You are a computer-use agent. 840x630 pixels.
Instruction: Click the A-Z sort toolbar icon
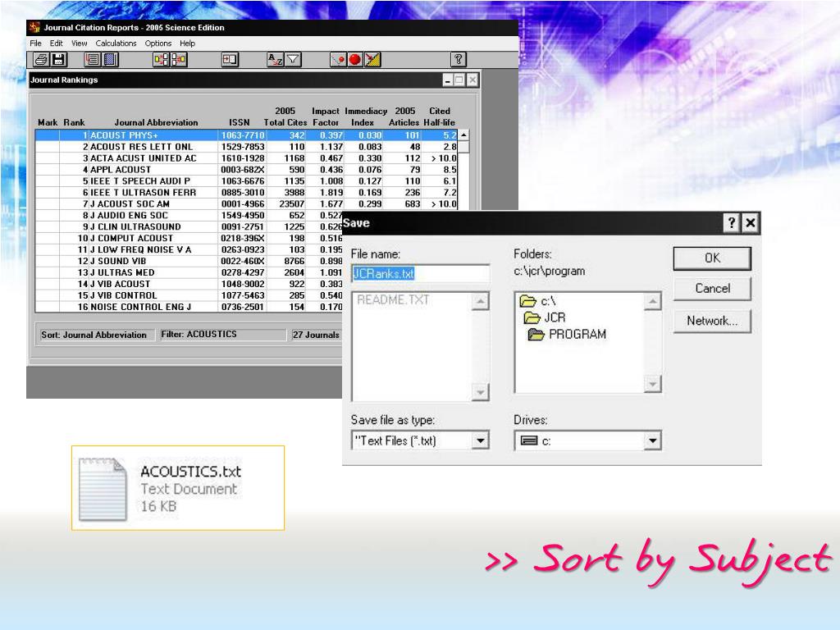[276, 59]
